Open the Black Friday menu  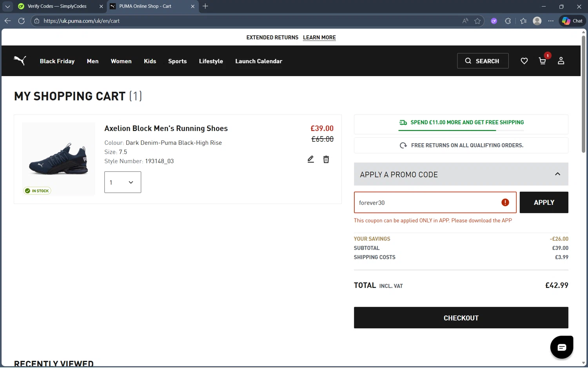pos(57,61)
